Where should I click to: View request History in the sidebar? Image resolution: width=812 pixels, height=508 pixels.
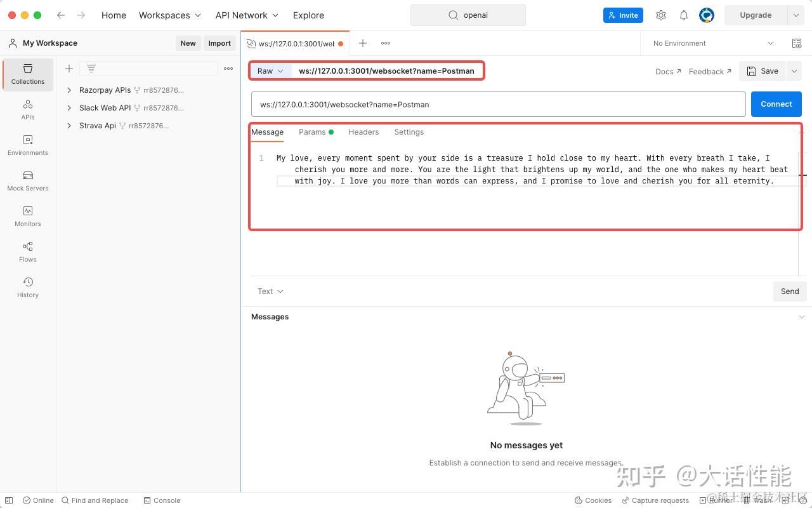coord(27,287)
